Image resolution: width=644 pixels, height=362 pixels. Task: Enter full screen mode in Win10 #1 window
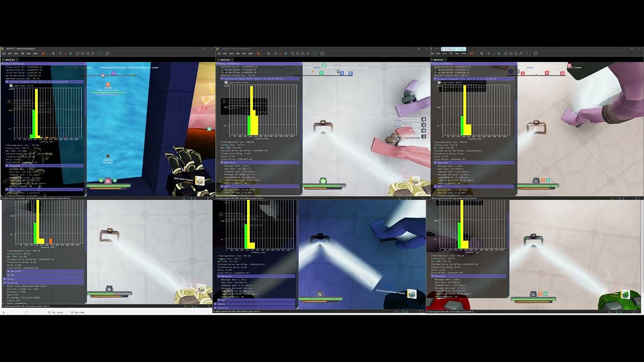(88, 53)
